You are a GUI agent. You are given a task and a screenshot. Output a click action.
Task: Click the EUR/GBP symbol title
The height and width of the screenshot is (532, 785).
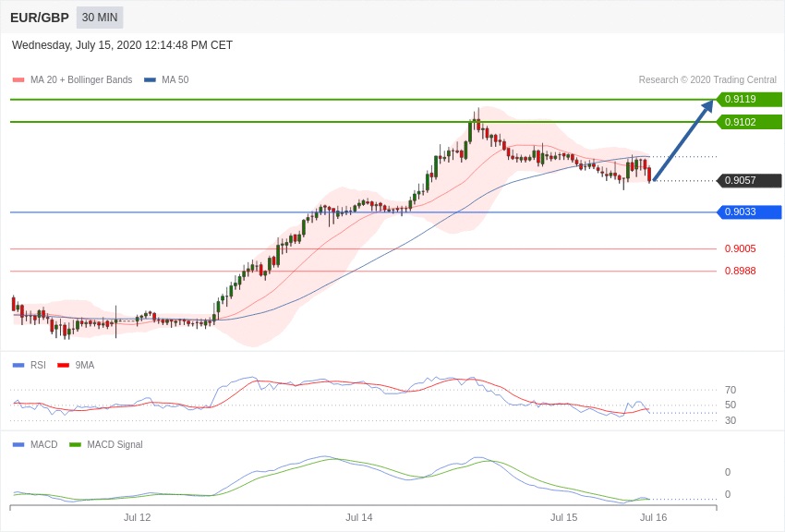(40, 18)
